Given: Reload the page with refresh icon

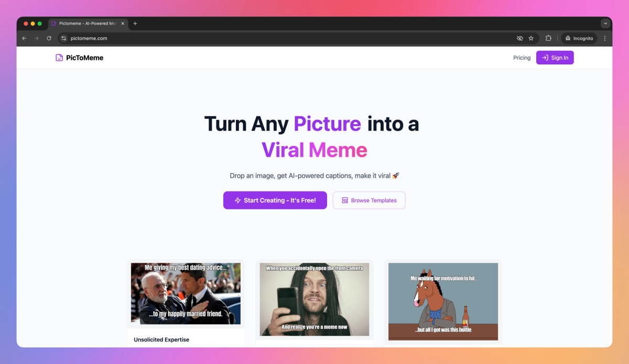Looking at the screenshot, I should tap(49, 38).
